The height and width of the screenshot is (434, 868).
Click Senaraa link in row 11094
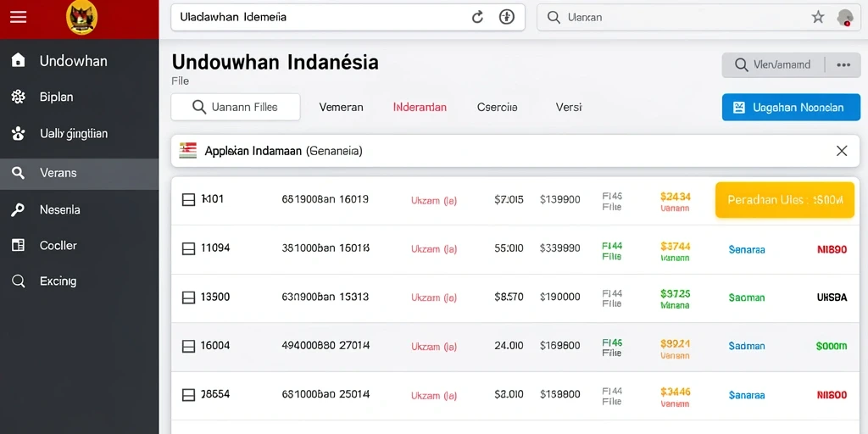747,250
